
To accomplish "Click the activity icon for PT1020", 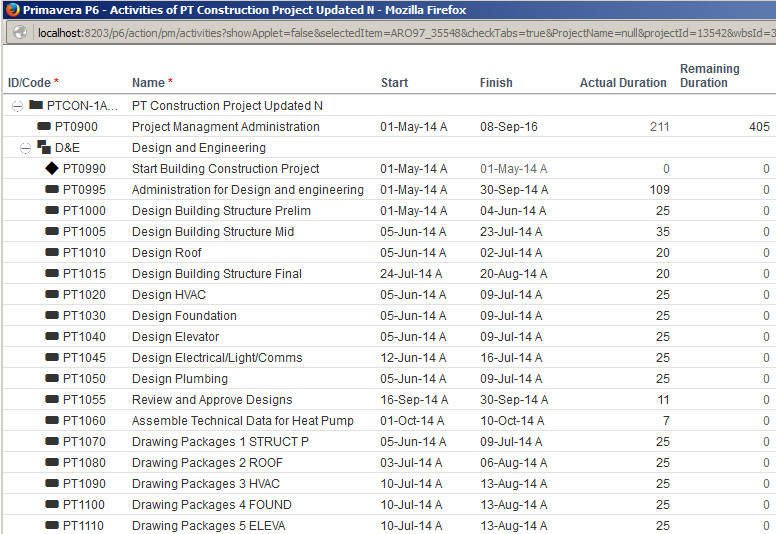I will click(52, 294).
